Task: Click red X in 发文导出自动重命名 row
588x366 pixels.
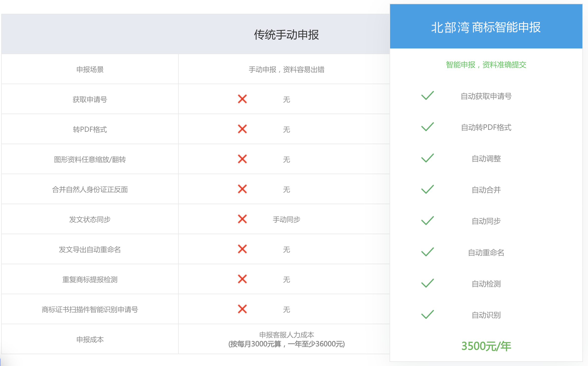Action: coord(242,249)
